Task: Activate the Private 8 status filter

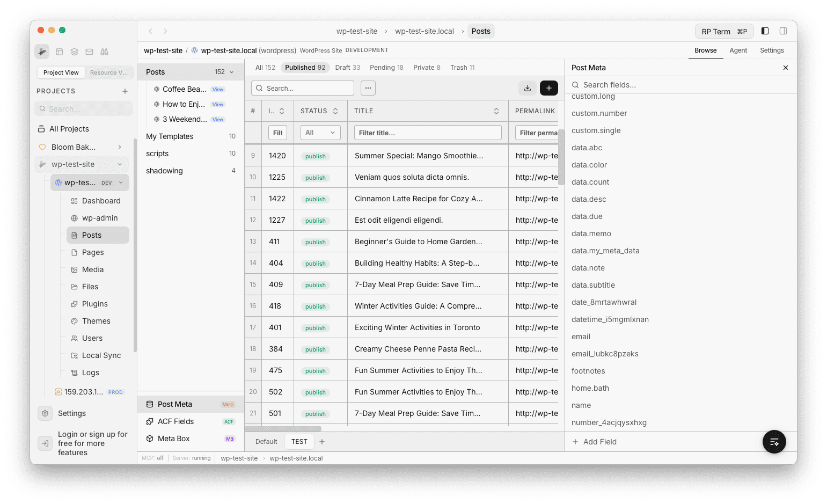Action: (x=427, y=67)
